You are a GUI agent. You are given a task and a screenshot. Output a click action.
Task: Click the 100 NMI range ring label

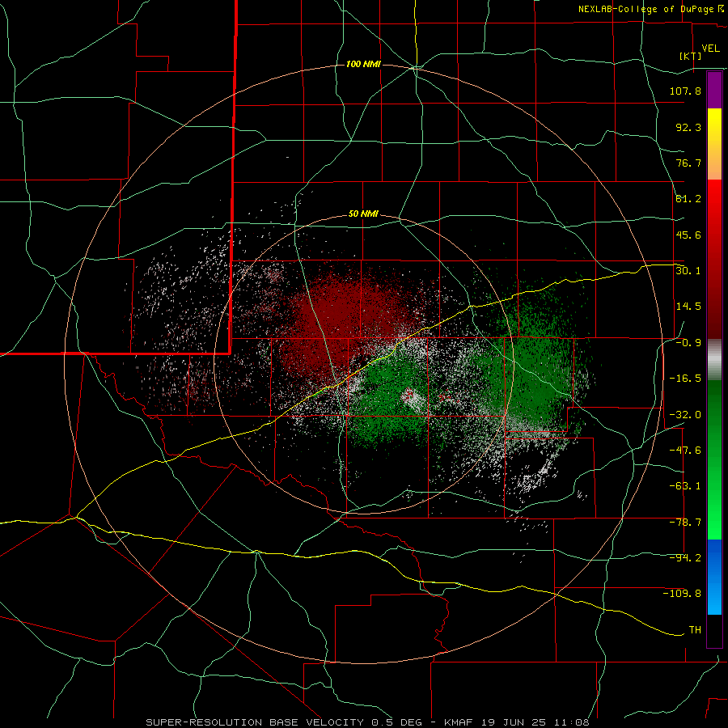pos(363,64)
